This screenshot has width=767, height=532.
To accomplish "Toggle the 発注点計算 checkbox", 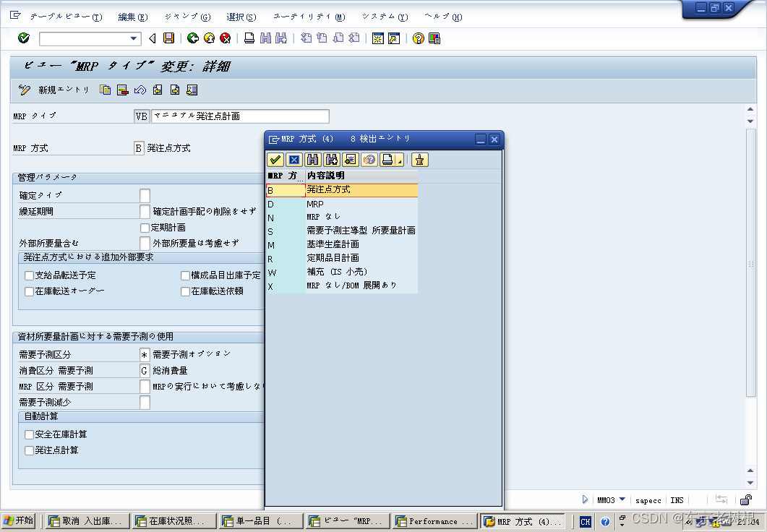I will [30, 450].
